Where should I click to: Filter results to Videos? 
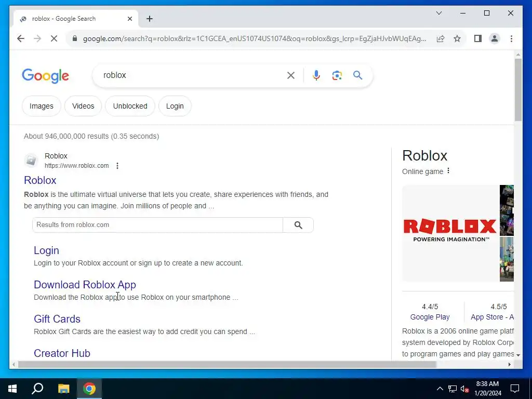click(83, 106)
